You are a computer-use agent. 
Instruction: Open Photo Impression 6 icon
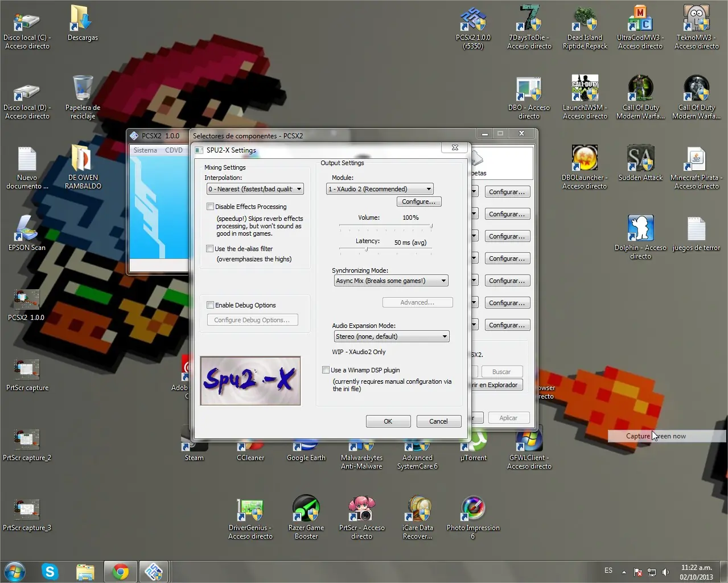[x=473, y=517]
